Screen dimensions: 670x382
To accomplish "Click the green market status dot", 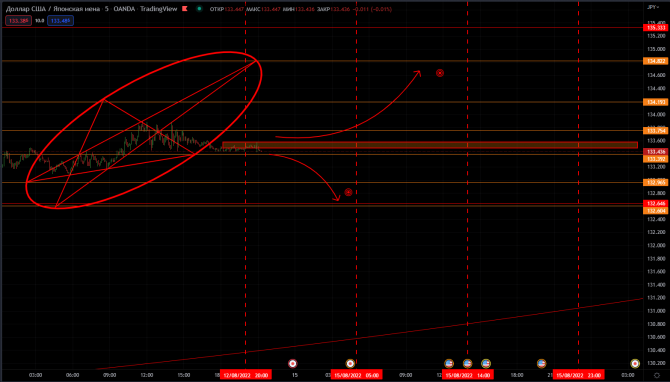I will pyautogui.click(x=199, y=9).
